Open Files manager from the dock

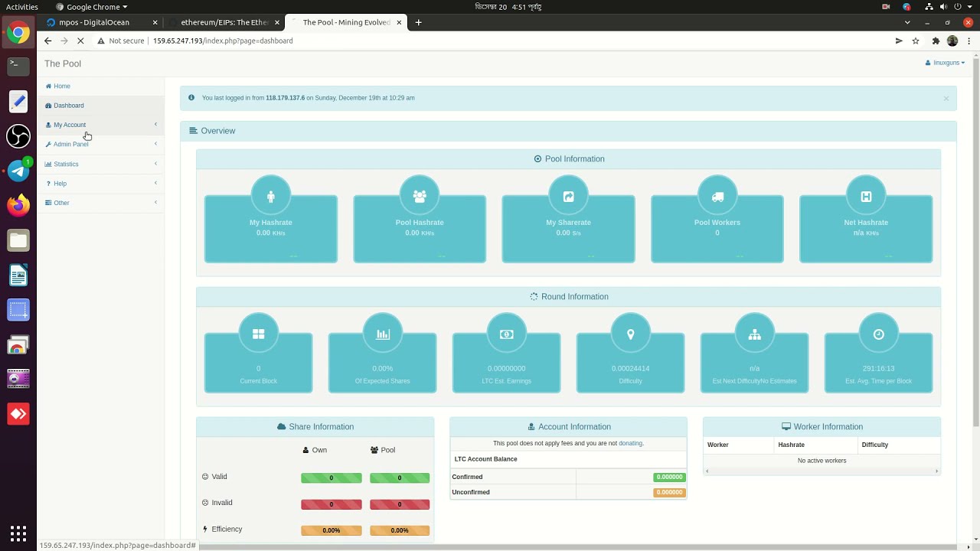click(18, 240)
